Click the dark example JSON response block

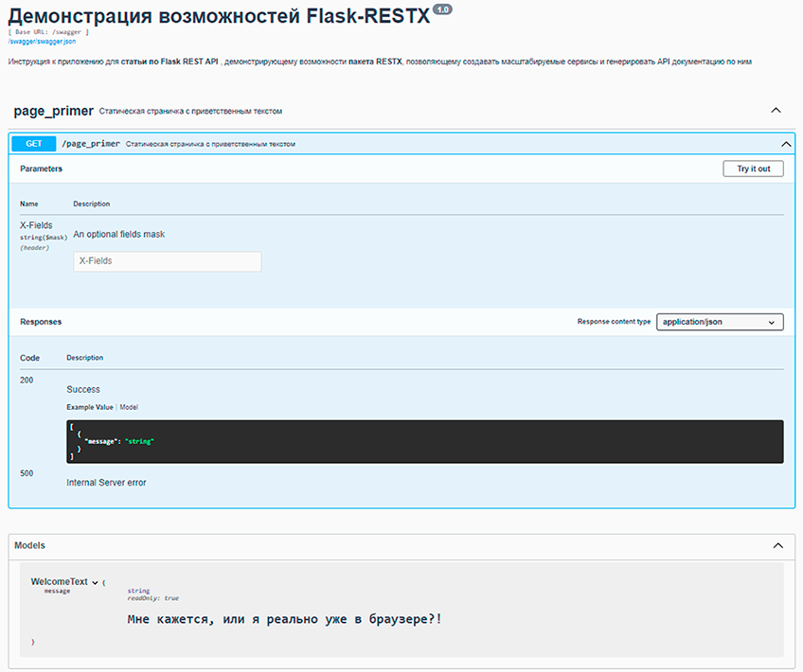point(425,441)
